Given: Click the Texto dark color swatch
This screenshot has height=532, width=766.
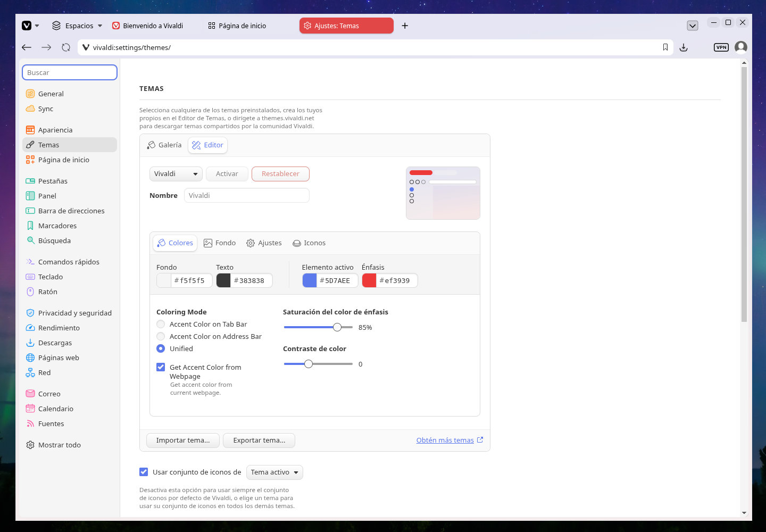Looking at the screenshot, I should (223, 280).
